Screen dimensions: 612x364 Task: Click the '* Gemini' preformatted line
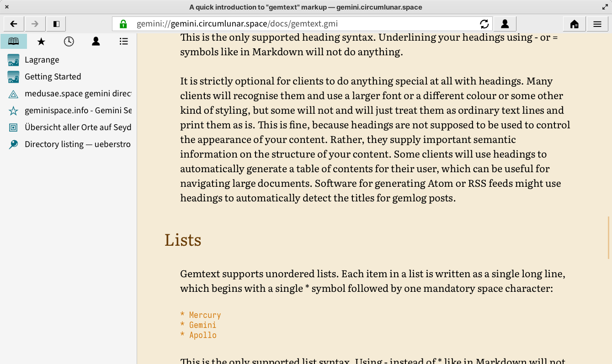coord(198,325)
